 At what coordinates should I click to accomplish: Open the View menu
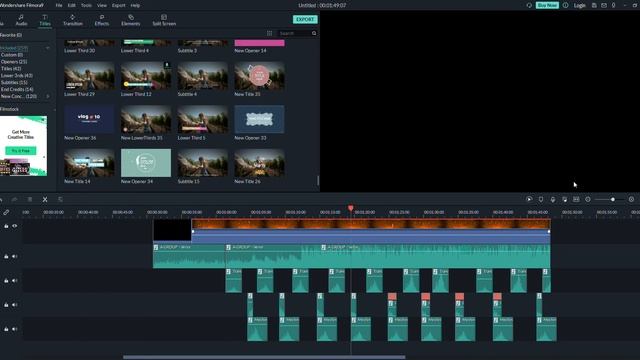click(102, 5)
